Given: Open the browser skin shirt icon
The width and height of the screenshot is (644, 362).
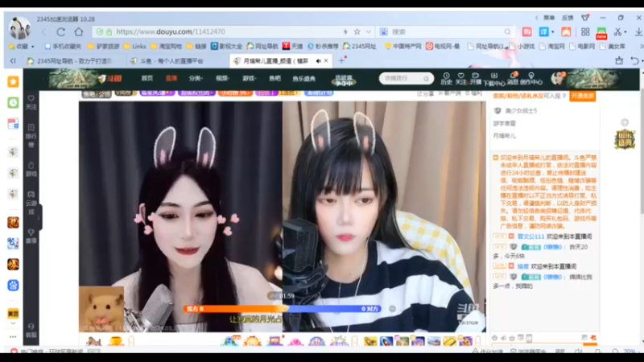Looking at the screenshot, I should (x=585, y=18).
